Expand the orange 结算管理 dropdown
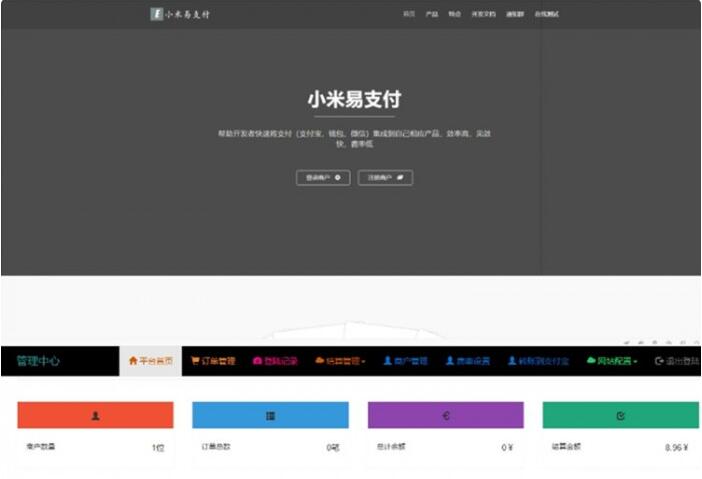Image resolution: width=702 pixels, height=479 pixels. coord(340,361)
